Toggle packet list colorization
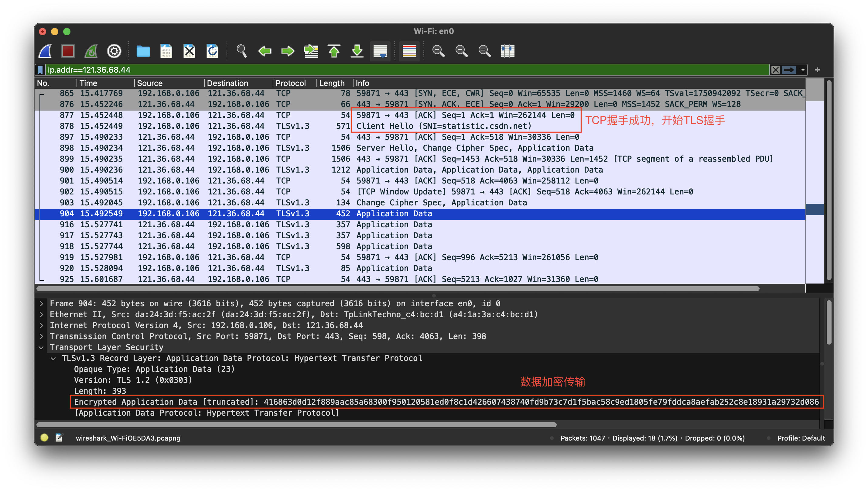This screenshot has width=868, height=491. (x=409, y=51)
